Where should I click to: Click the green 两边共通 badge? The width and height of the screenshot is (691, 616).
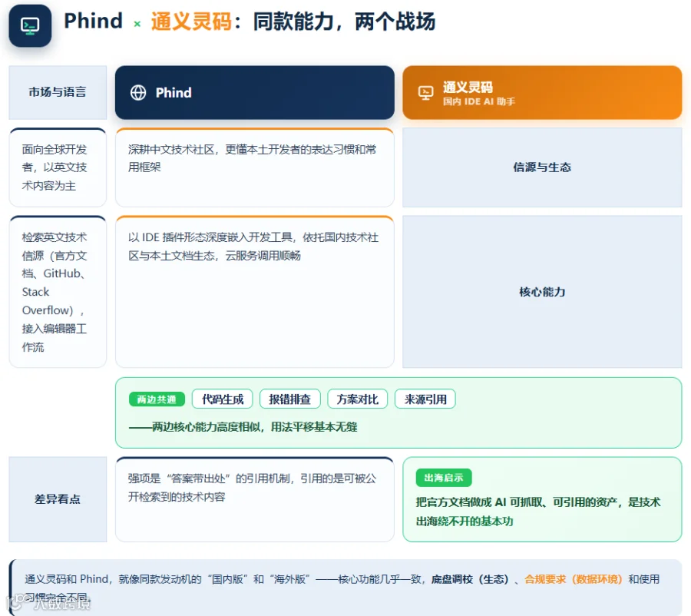point(157,399)
